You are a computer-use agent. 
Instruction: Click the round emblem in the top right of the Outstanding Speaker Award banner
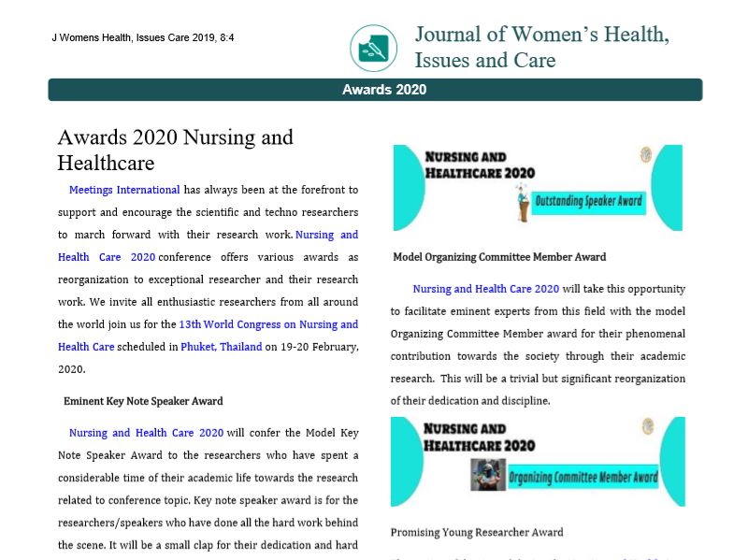[646, 154]
